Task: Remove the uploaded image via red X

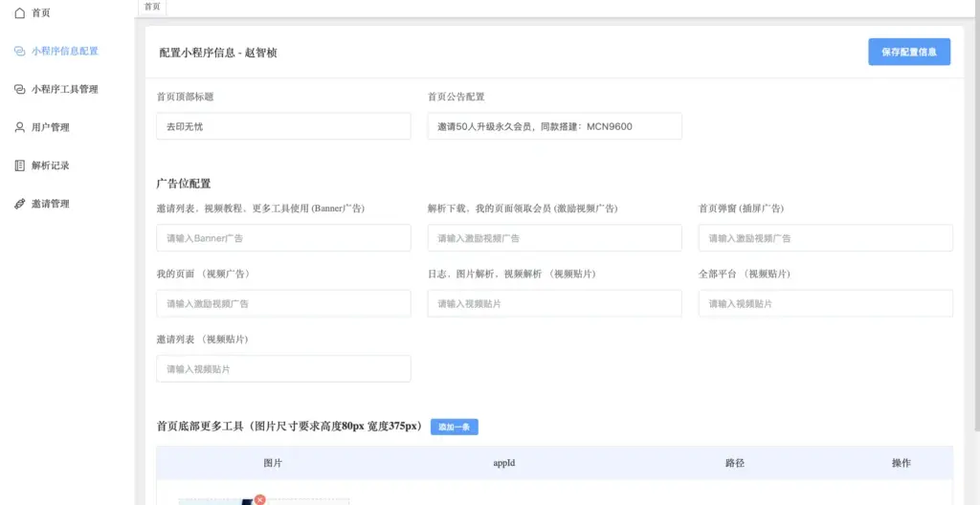Action: coord(260,499)
